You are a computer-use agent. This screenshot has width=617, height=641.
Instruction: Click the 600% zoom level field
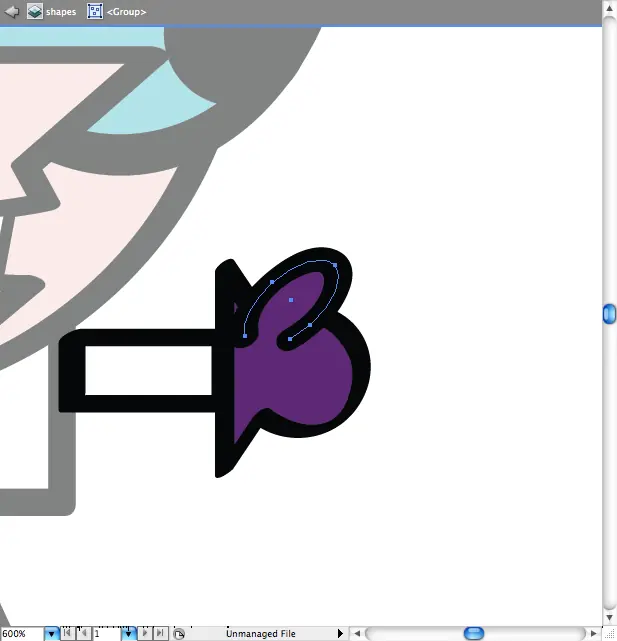coord(22,634)
